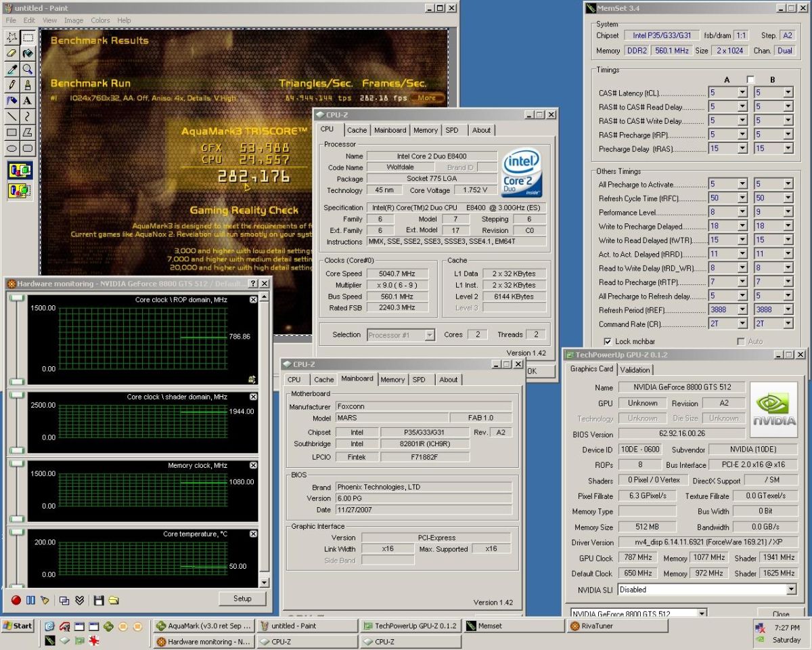Viewport: 812px width, 650px height.
Task: Switch to the Cache tab in upper CPU-Z
Action: [357, 130]
